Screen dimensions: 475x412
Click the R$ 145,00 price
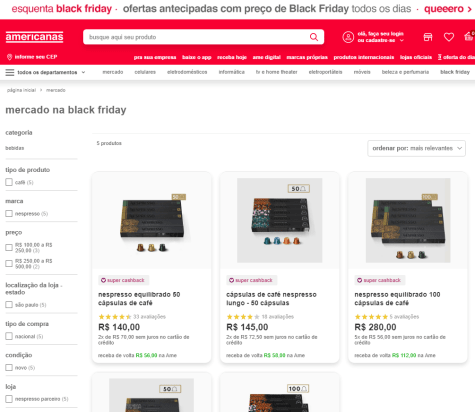tap(247, 327)
